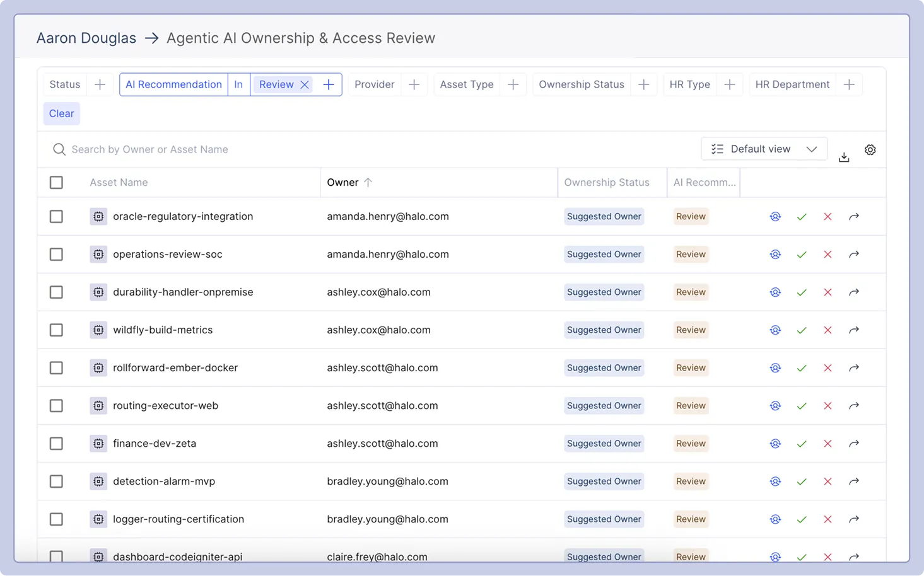924x576 pixels.
Task: Check the operations-review-soc row checkbox
Action: point(56,255)
